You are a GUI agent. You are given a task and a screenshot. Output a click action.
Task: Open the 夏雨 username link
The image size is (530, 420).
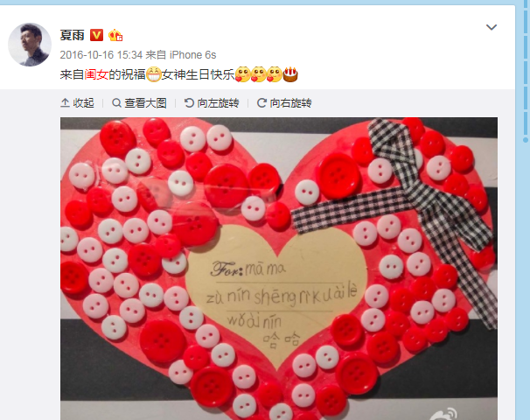(x=72, y=35)
